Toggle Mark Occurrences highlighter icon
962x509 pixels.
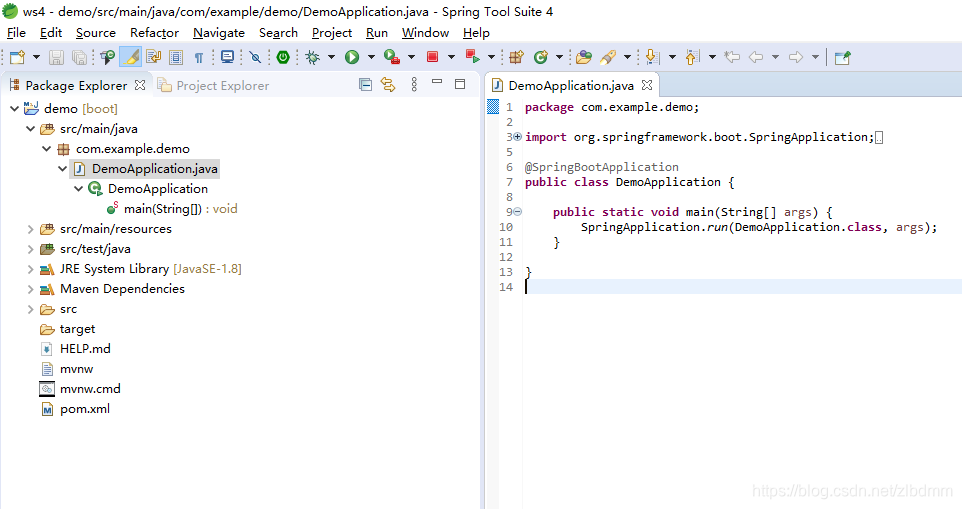coord(130,57)
